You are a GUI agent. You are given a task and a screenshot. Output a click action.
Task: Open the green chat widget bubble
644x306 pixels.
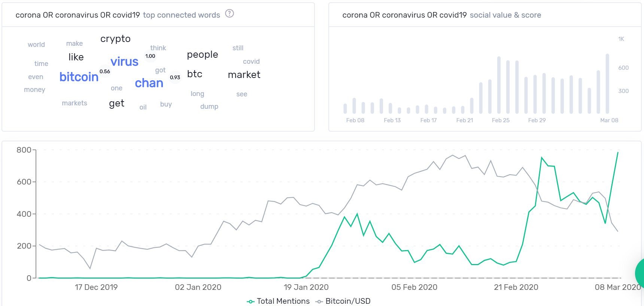(640, 273)
